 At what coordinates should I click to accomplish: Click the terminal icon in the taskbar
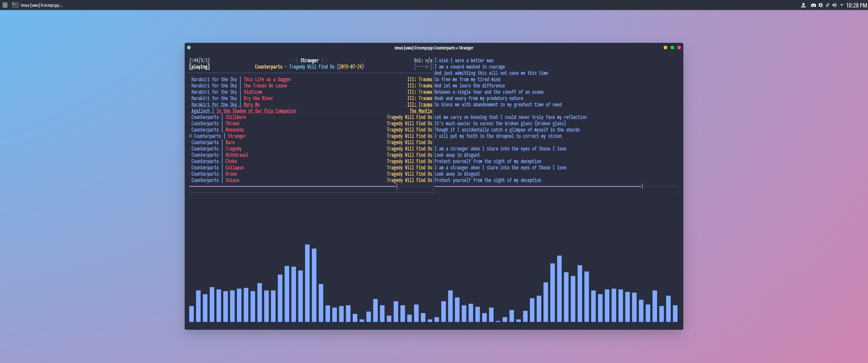pyautogui.click(x=15, y=5)
